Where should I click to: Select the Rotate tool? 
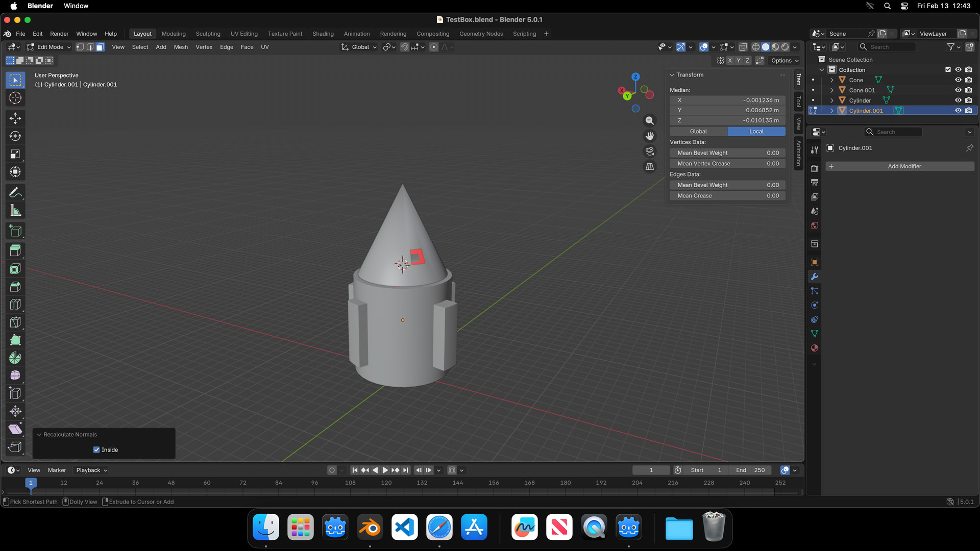coord(15,136)
